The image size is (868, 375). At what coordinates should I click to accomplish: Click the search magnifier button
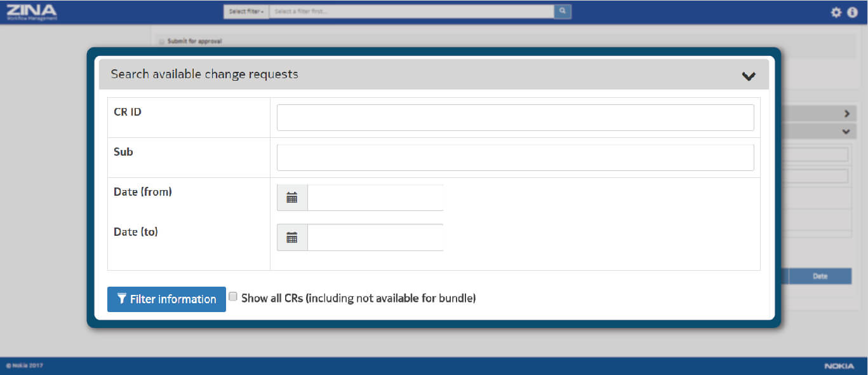[x=563, y=11]
